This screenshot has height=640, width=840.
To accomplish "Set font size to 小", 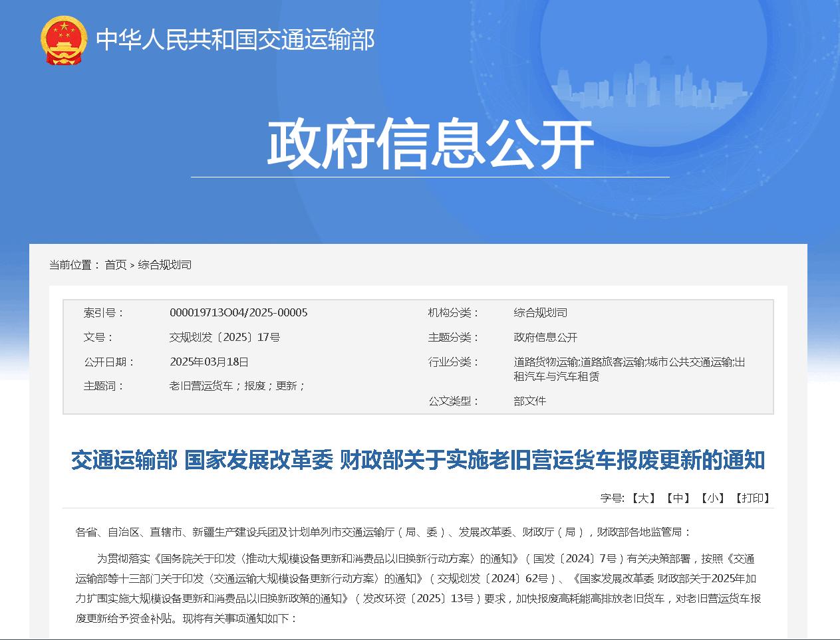I will (x=712, y=498).
